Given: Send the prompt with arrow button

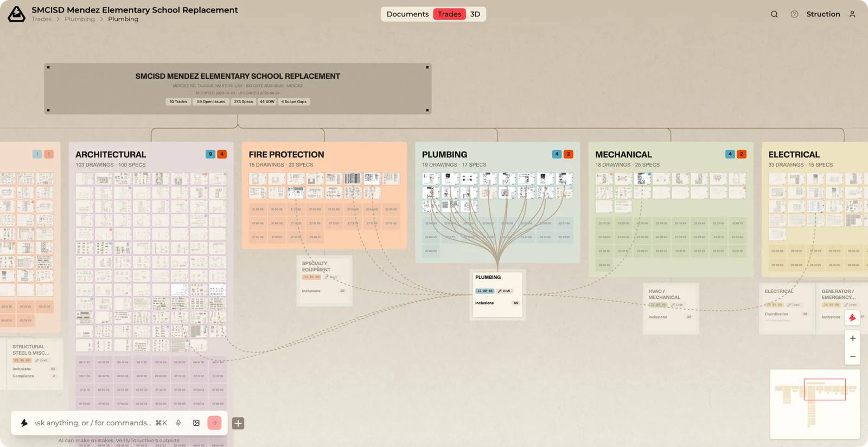Looking at the screenshot, I should [x=214, y=423].
